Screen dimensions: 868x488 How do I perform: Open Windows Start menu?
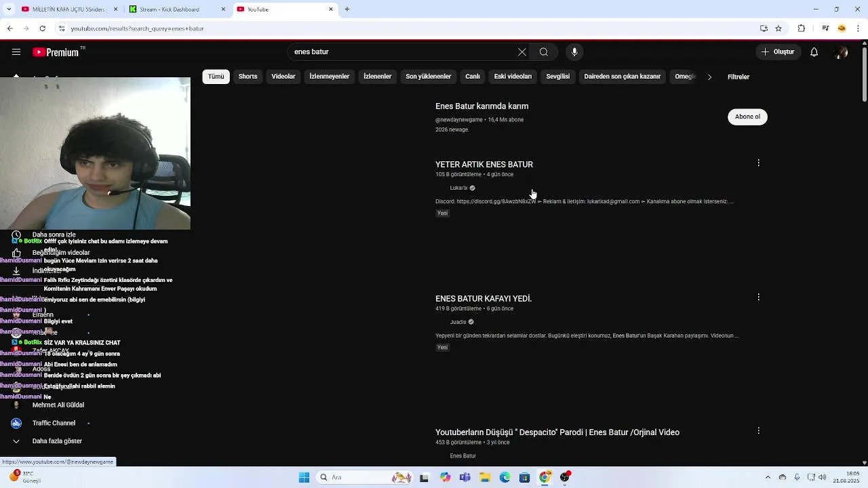coord(304,478)
